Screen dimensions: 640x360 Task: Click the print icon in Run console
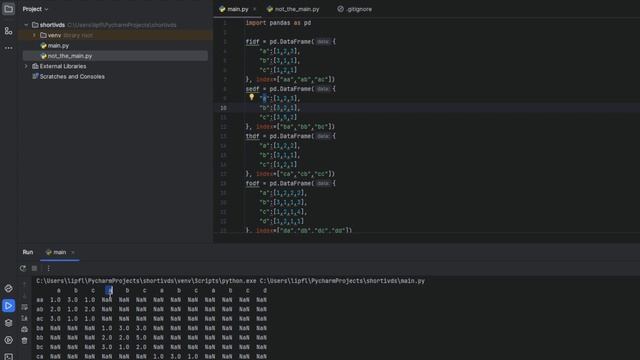pyautogui.click(x=24, y=329)
